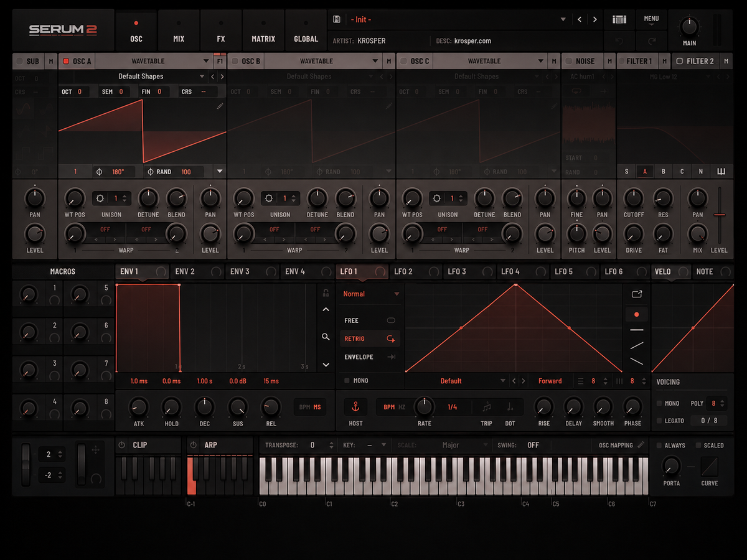The image size is (747, 560).
Task: Switch to the GLOBAL page tab
Action: click(x=306, y=30)
